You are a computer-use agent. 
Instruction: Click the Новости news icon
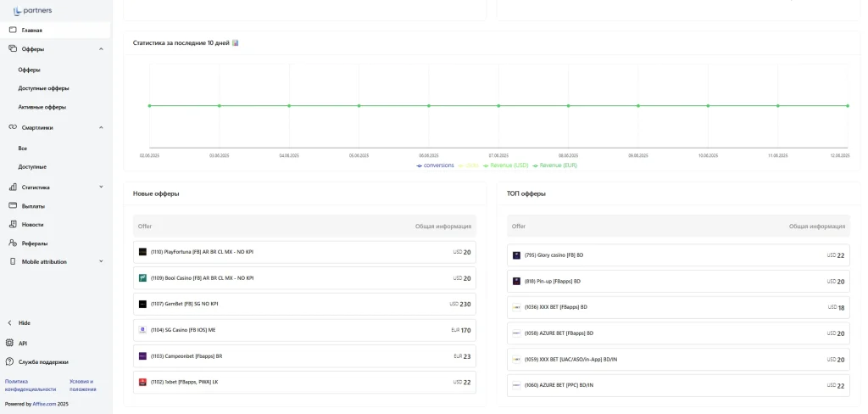13,225
